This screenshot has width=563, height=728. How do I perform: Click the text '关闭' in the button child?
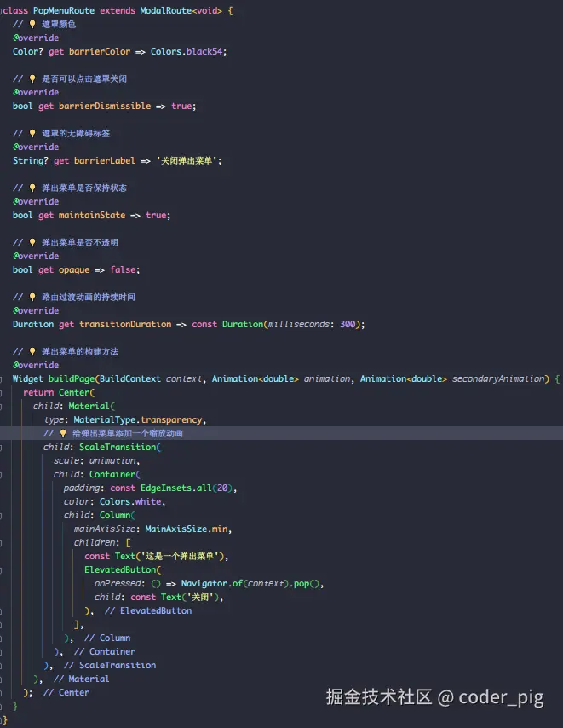pos(200,598)
